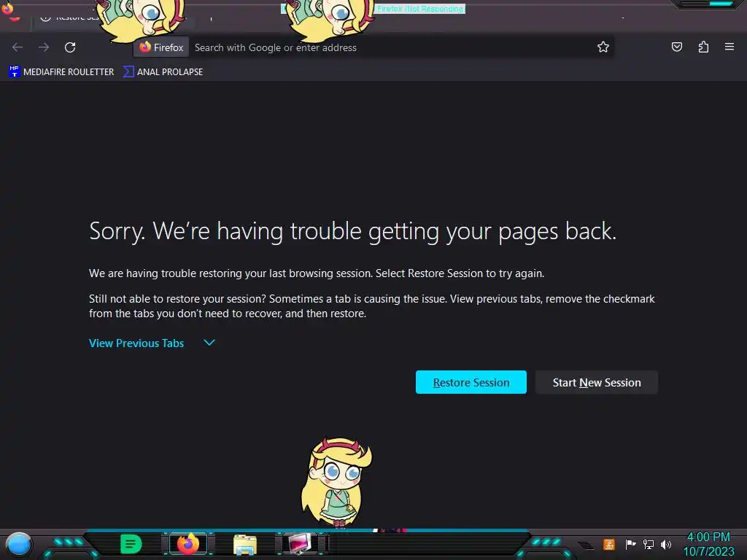Open File Explorer from the taskbar
Screen dimensions: 747x560
tap(245, 545)
